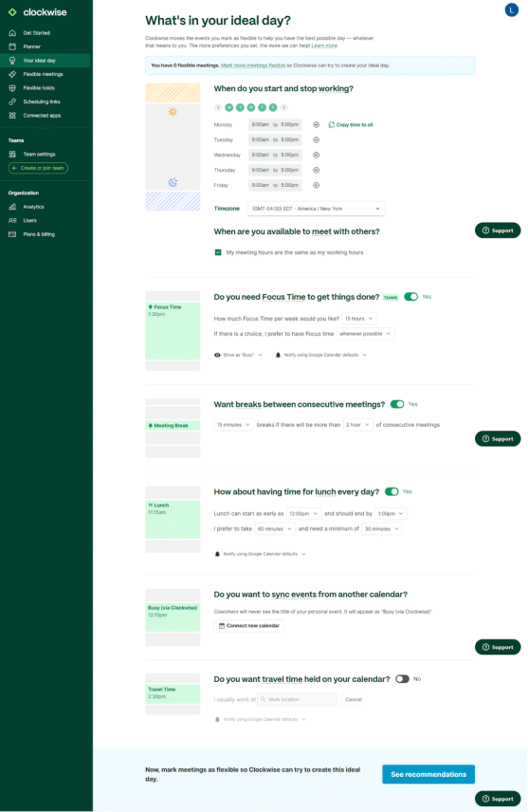Select Your ideal day lightbulb icon
This screenshot has width=528, height=812.
(12, 61)
